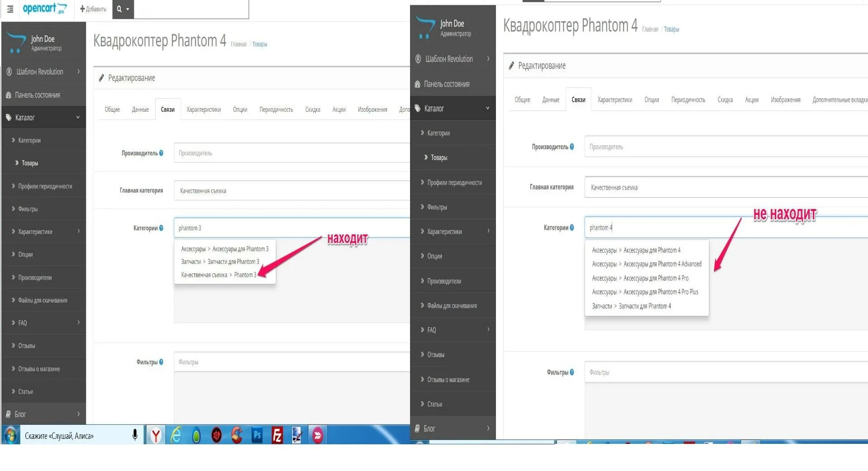Expand 'Шаблон Revolution' arrow in left sidebar
The height and width of the screenshot is (471, 868).
(79, 71)
